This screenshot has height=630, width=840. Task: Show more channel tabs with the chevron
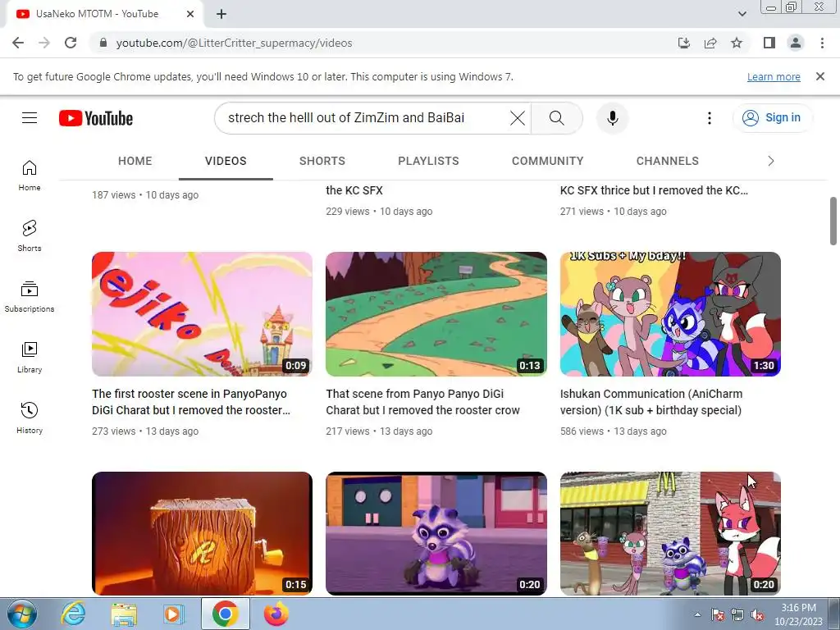771,161
